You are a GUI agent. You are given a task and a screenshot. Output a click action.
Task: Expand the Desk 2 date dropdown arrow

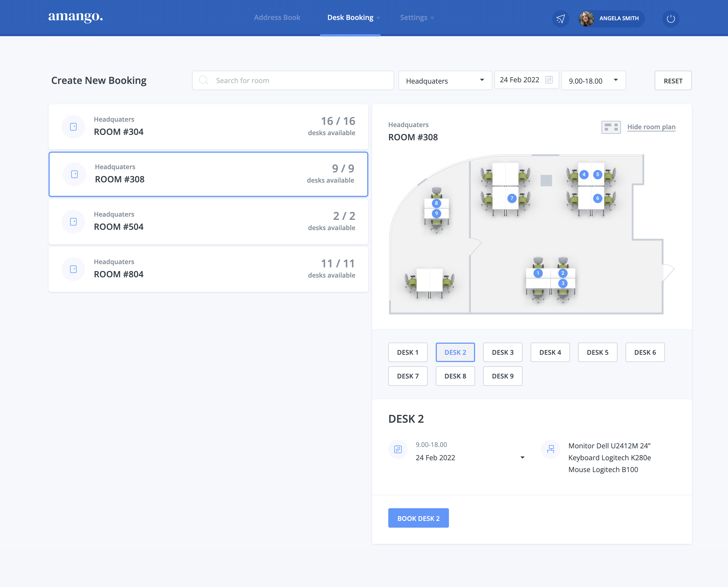pos(522,458)
